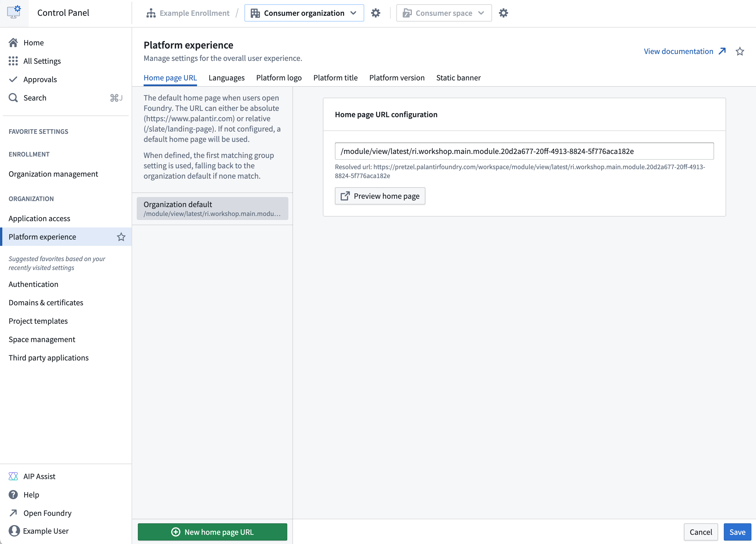The image size is (756, 544).
Task: Switch to the Platform version tab
Action: tap(397, 78)
